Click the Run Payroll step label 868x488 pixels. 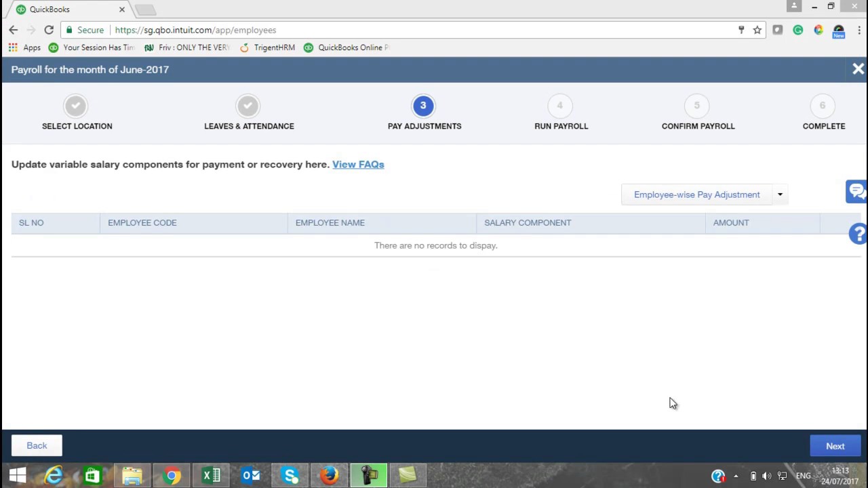[561, 126]
